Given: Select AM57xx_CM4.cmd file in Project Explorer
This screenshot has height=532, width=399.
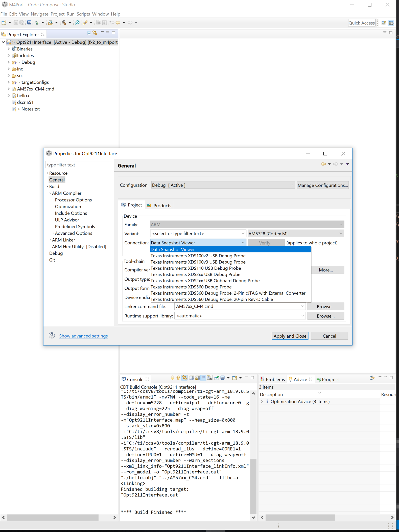Looking at the screenshot, I should [x=36, y=89].
